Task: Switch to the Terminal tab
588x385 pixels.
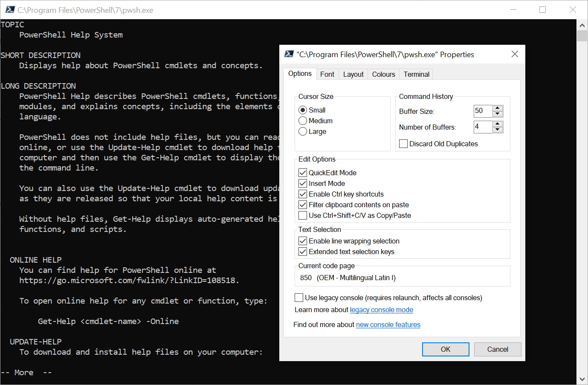Action: click(x=416, y=74)
